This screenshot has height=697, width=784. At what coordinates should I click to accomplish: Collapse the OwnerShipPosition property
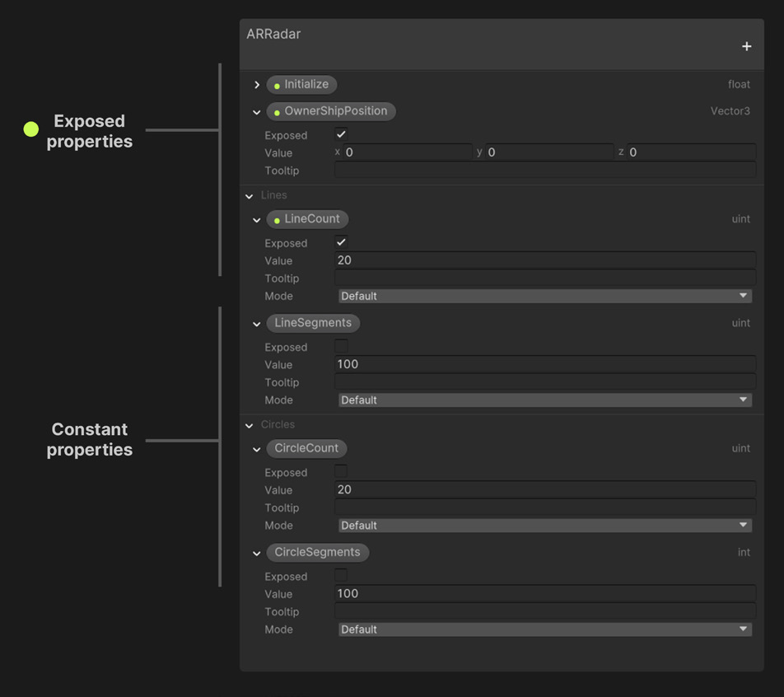(x=257, y=112)
